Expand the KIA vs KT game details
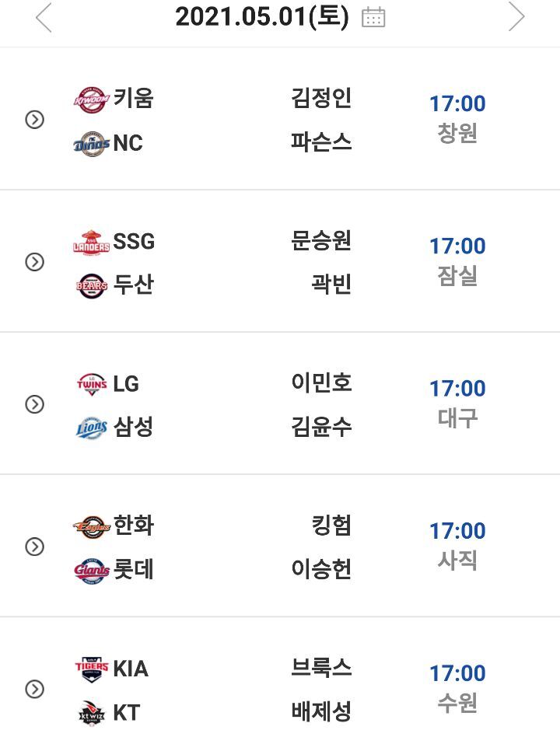The width and height of the screenshot is (560, 730). pos(35,689)
